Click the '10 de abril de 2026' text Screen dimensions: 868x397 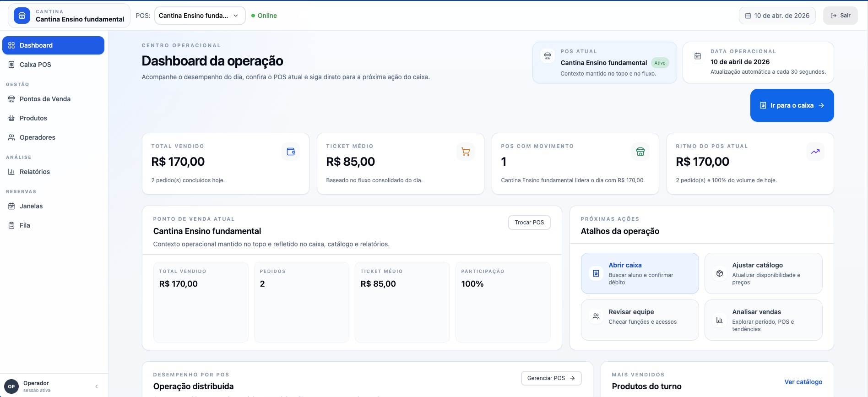click(x=740, y=62)
